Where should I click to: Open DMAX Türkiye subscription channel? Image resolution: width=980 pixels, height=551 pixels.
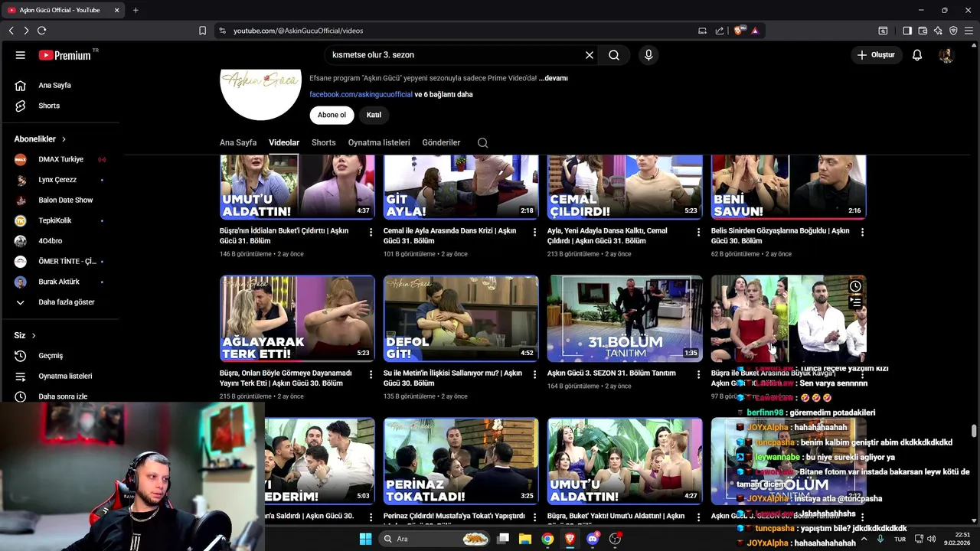point(60,159)
